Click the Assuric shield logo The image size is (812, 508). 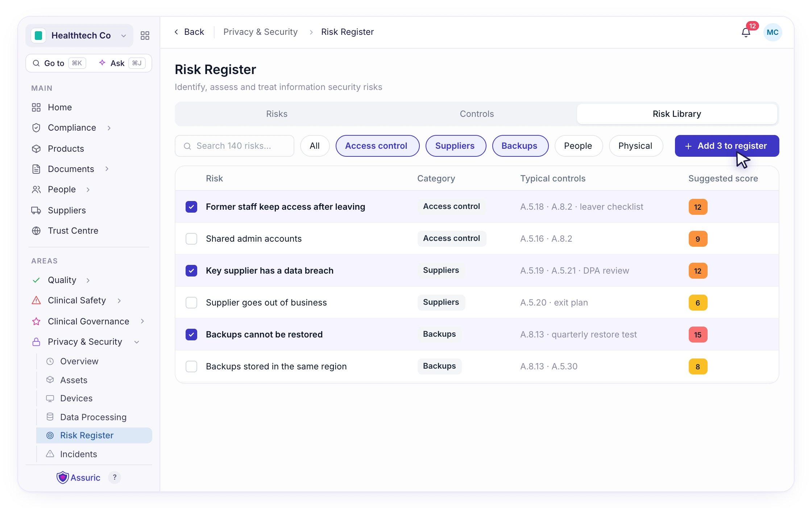pyautogui.click(x=63, y=478)
